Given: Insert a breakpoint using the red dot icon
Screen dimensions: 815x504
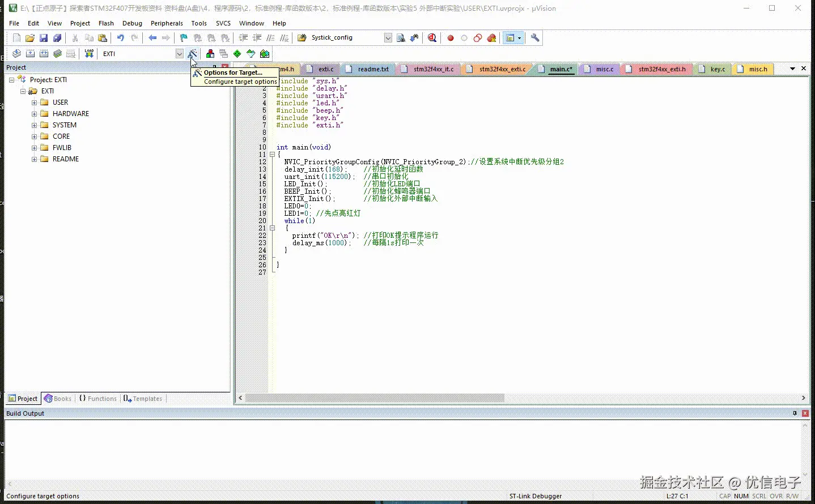Looking at the screenshot, I should (451, 38).
